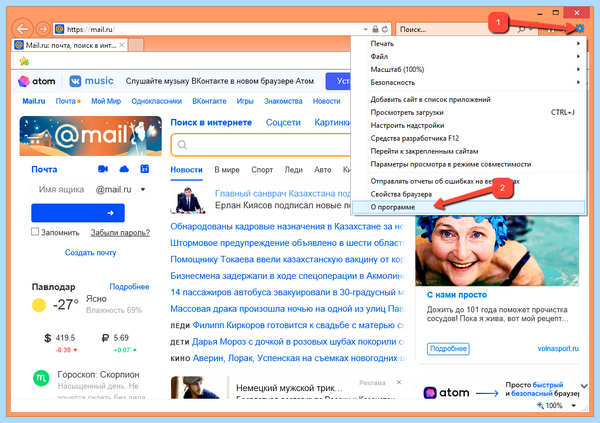Click the Atom logo in bottom banner

(446, 393)
